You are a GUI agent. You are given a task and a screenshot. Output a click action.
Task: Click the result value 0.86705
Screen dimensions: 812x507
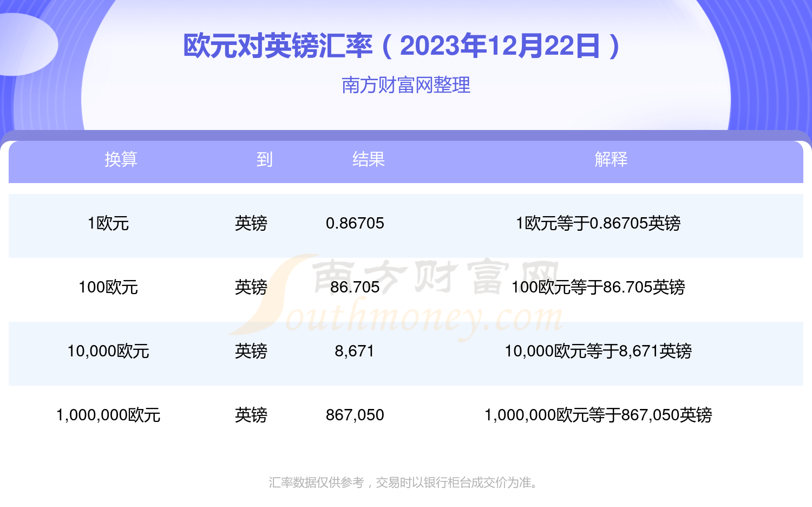355,223
